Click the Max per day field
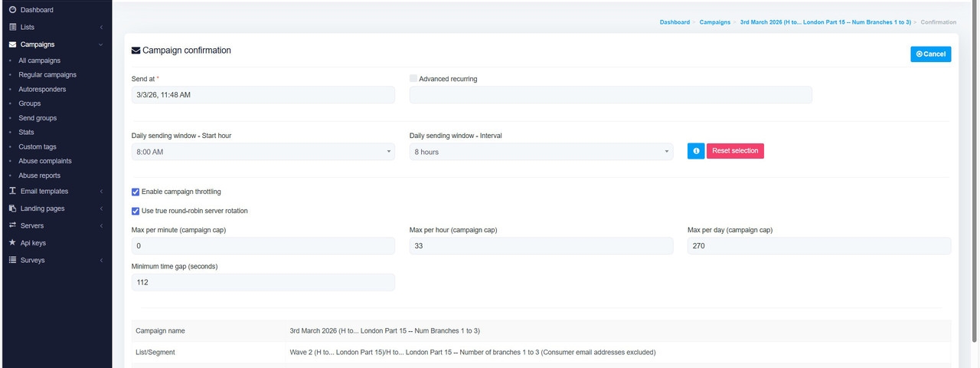Image resolution: width=980 pixels, height=368 pixels. pyautogui.click(x=819, y=245)
